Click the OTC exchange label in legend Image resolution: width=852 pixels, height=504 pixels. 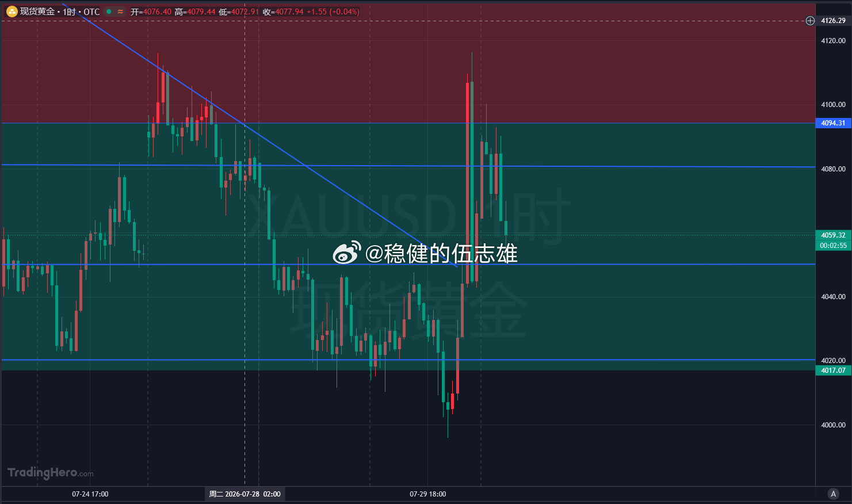pyautogui.click(x=91, y=12)
